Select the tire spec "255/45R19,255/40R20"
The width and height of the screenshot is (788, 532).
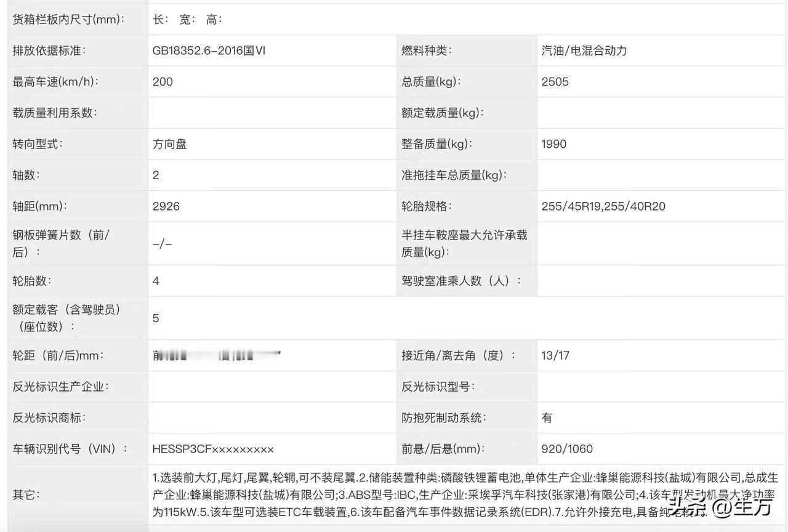603,206
